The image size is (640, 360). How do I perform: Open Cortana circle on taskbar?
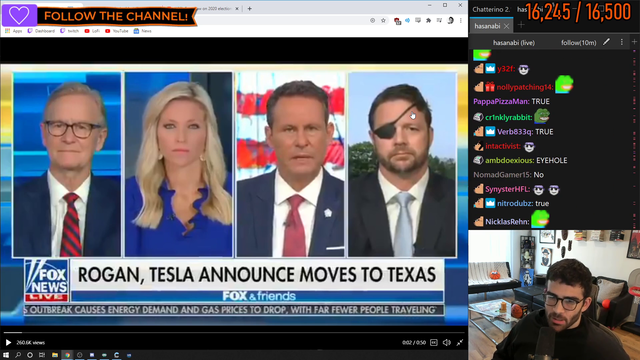[30, 355]
